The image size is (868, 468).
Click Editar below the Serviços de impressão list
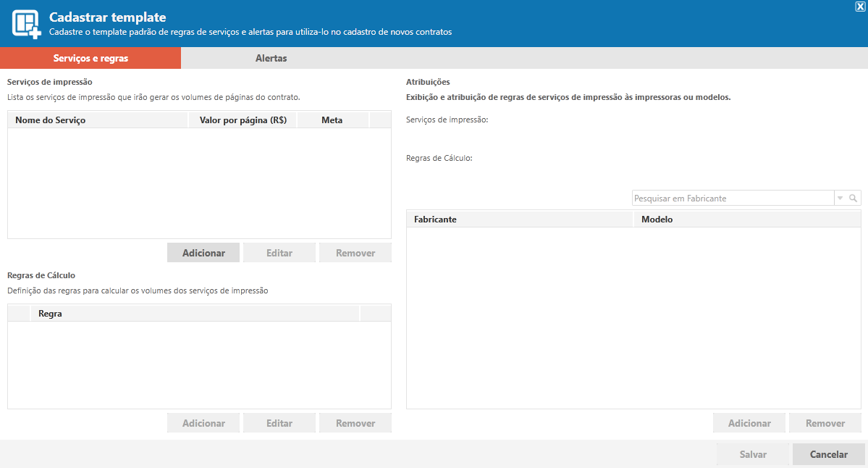279,253
